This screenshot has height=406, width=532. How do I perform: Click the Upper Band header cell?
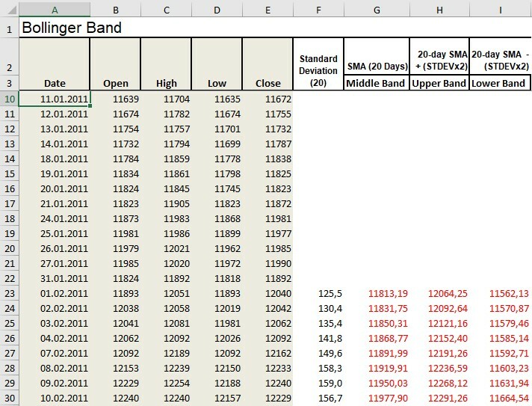[439, 83]
